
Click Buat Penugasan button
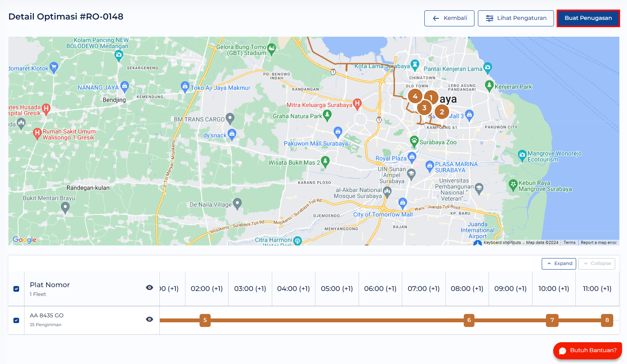pyautogui.click(x=588, y=18)
